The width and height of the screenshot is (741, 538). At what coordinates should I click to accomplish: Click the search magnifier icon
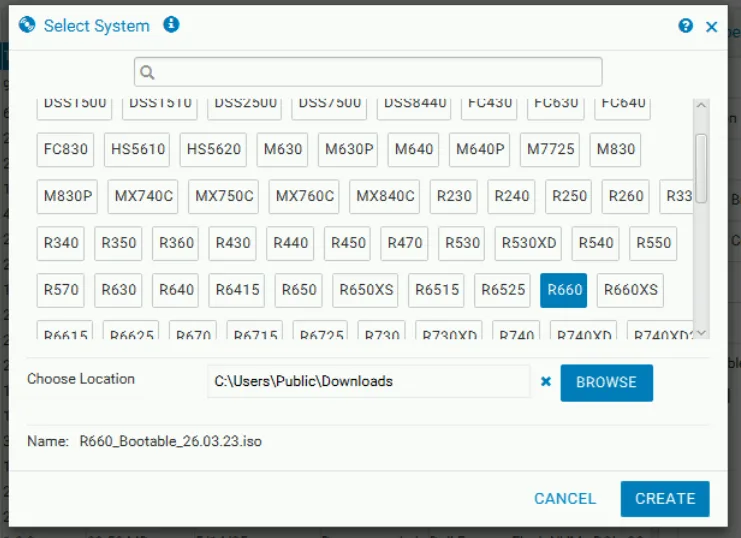tap(147, 72)
